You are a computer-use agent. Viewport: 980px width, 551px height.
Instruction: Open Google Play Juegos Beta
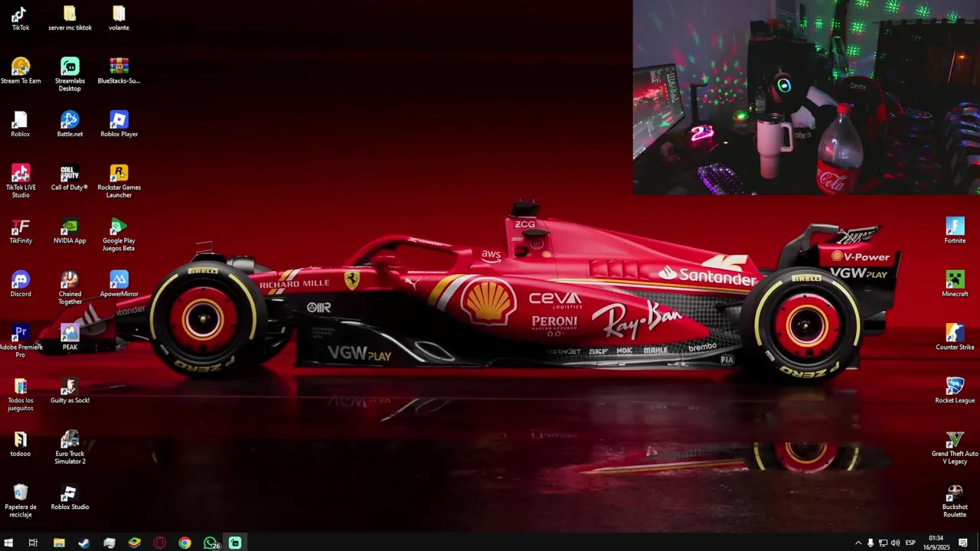pos(119,235)
